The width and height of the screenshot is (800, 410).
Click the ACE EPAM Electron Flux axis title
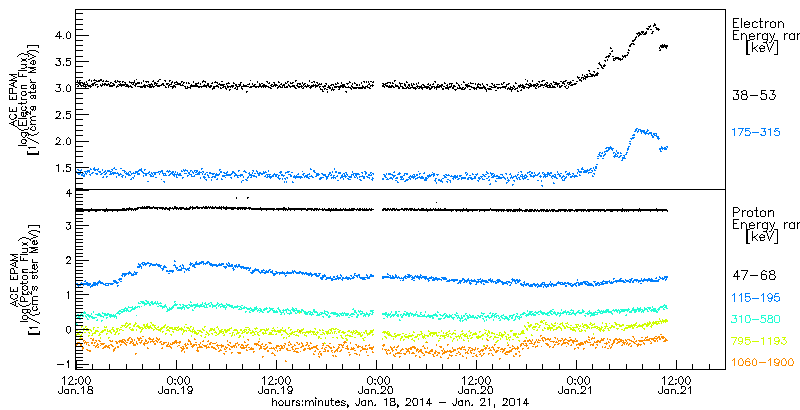click(x=23, y=99)
